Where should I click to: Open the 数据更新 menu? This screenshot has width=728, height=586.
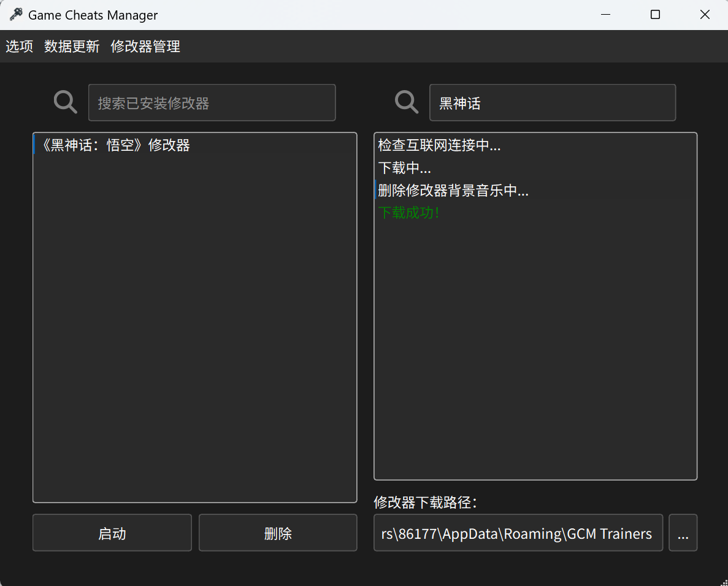72,46
